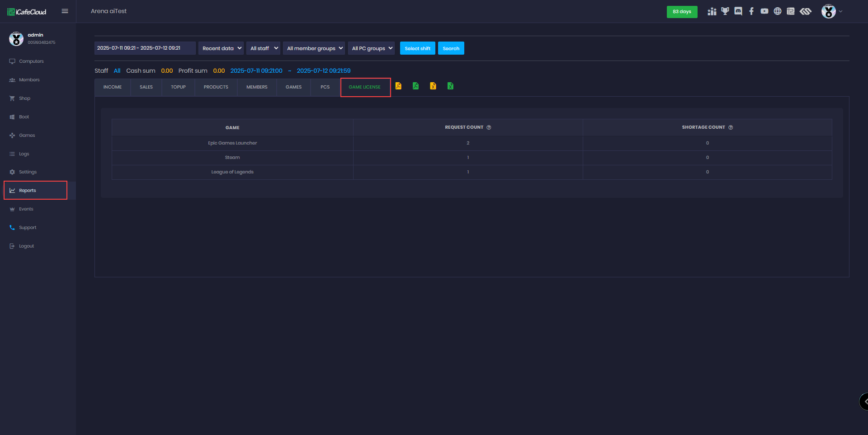
Task: Open the All PC groups dropdown
Action: (372, 48)
